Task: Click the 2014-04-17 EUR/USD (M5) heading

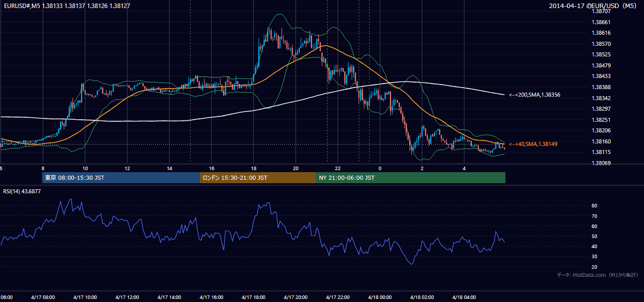Action: tap(594, 6)
